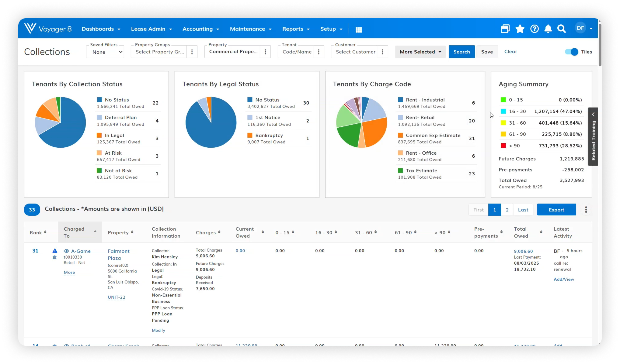Viewport: 620px width, 364px height.
Task: Expand the More Selected dropdown
Action: [x=420, y=52]
